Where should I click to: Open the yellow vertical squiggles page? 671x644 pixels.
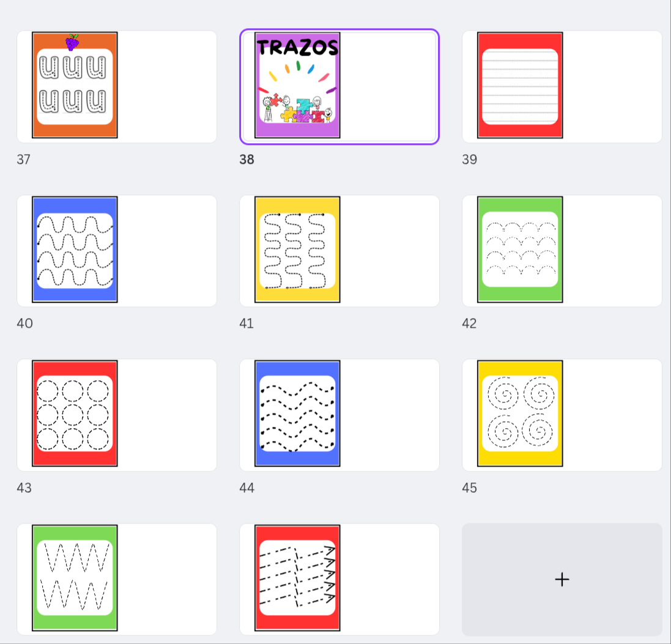point(297,250)
